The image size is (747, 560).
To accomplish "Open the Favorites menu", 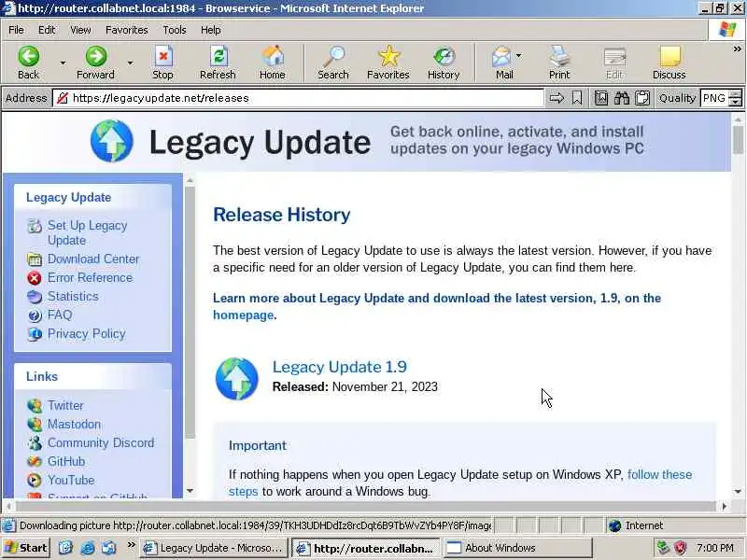I will (x=127, y=30).
